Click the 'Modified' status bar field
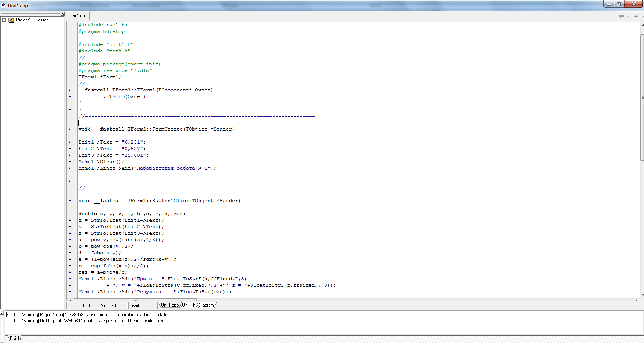 click(113, 305)
